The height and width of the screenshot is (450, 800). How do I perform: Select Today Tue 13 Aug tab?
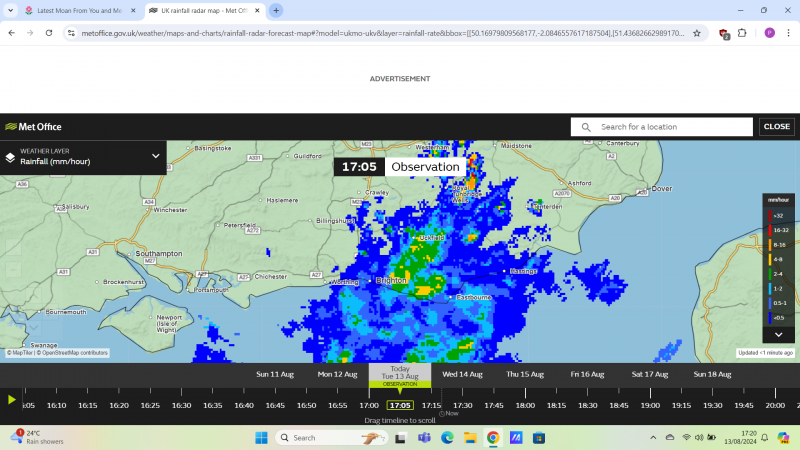pyautogui.click(x=400, y=376)
